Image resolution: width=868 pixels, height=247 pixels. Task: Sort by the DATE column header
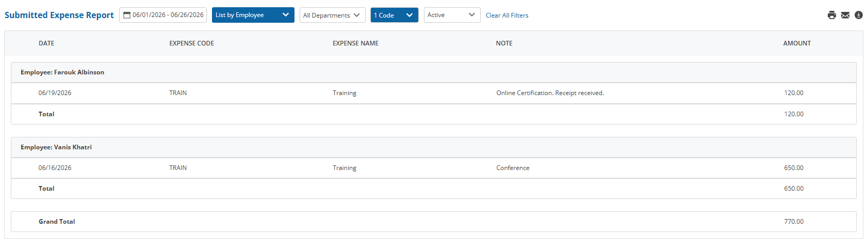[46, 43]
